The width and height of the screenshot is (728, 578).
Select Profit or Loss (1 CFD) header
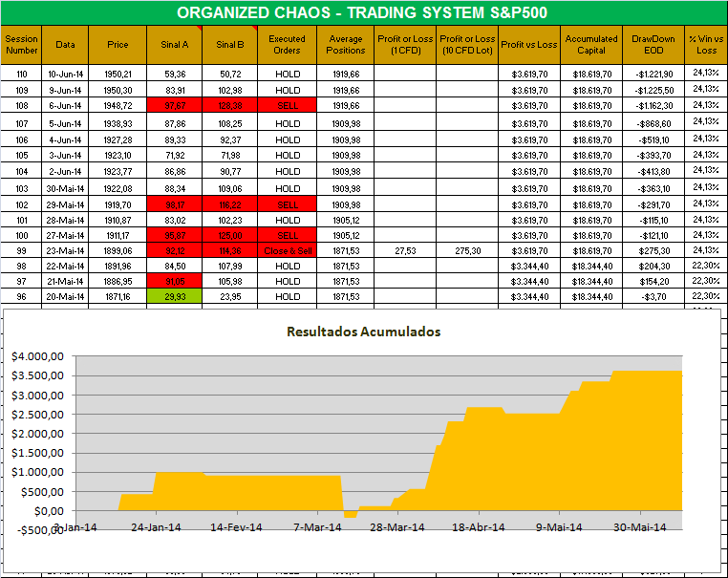(405, 45)
